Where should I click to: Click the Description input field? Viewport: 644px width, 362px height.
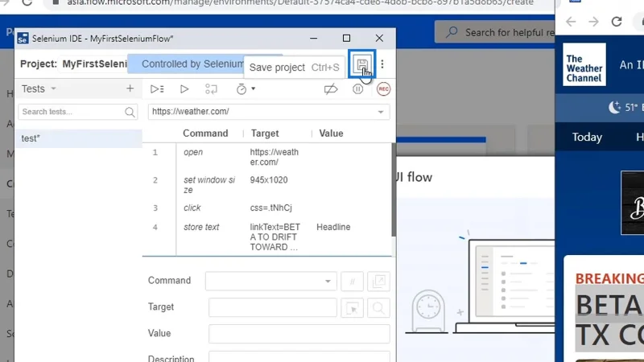click(x=299, y=357)
